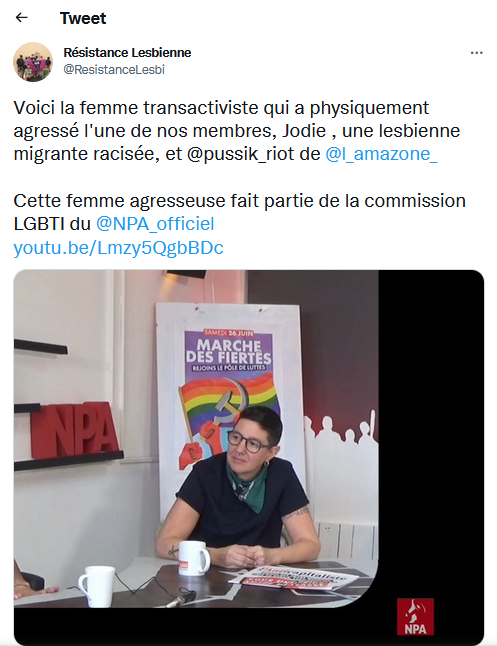The width and height of the screenshot is (497, 646).
Task: Click the first line of tweet text
Action: click(x=221, y=108)
